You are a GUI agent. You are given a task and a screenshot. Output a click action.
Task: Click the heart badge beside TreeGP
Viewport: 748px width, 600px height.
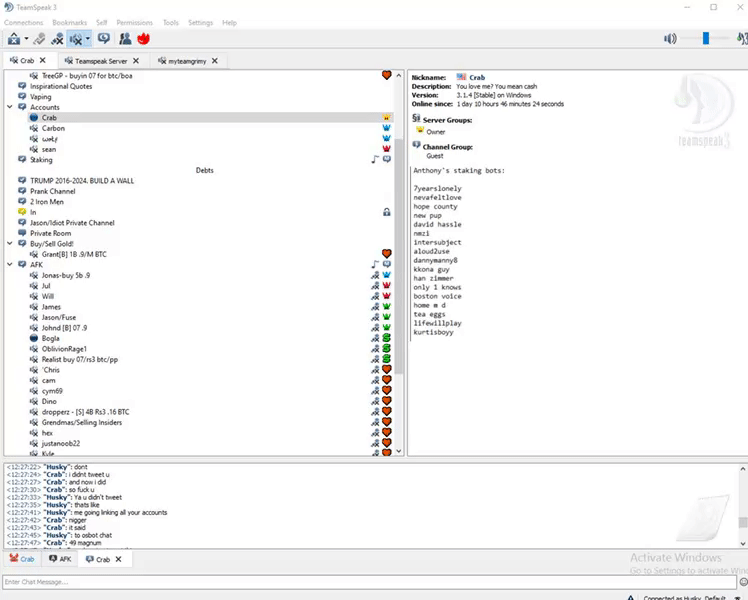pos(386,75)
